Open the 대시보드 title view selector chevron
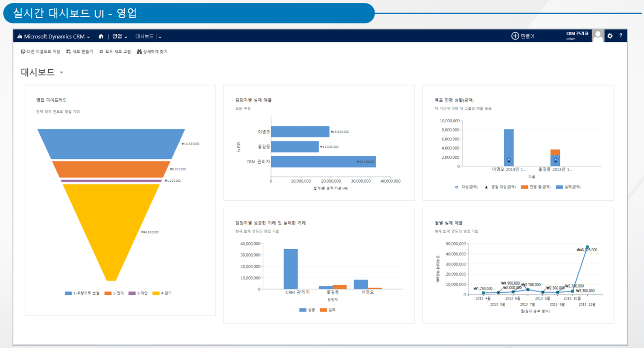The width and height of the screenshot is (644, 348). pyautogui.click(x=62, y=72)
